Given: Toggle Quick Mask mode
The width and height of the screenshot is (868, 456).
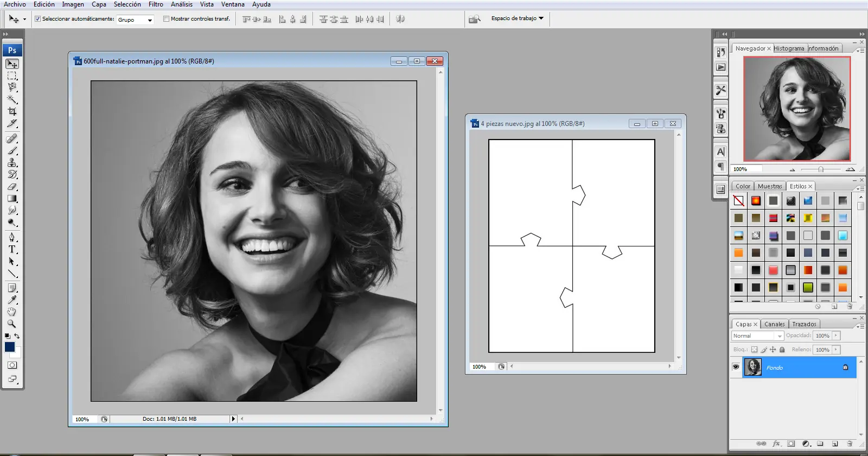Looking at the screenshot, I should [12, 365].
